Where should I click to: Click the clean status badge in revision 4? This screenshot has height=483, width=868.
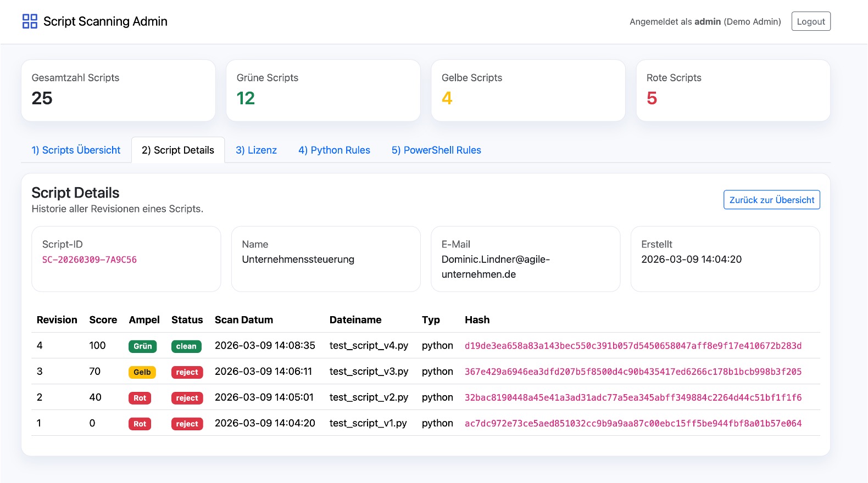(186, 346)
